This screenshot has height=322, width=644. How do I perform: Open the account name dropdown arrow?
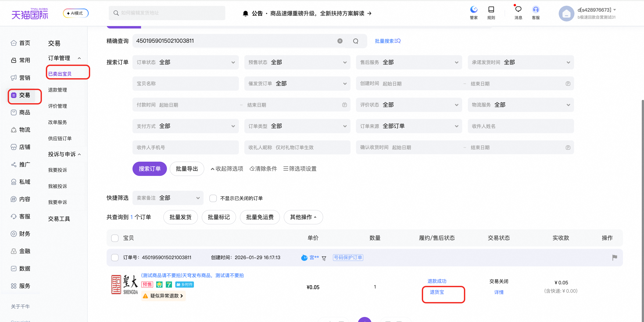click(615, 10)
